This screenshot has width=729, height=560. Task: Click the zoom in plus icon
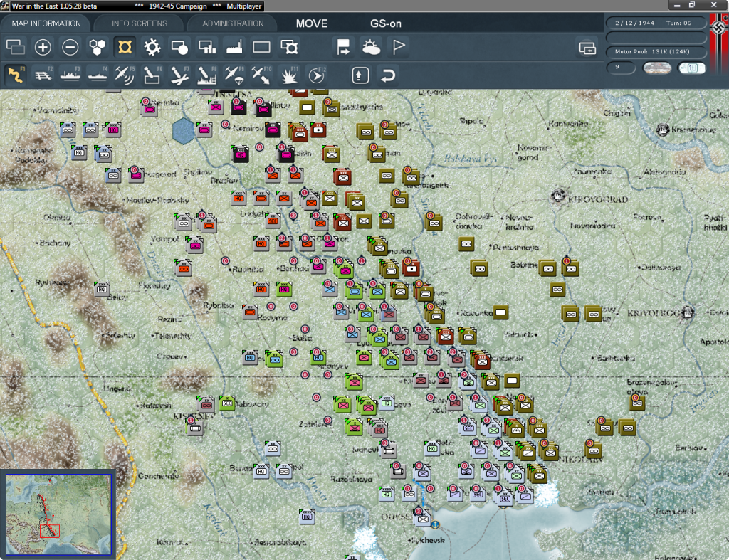click(x=43, y=47)
